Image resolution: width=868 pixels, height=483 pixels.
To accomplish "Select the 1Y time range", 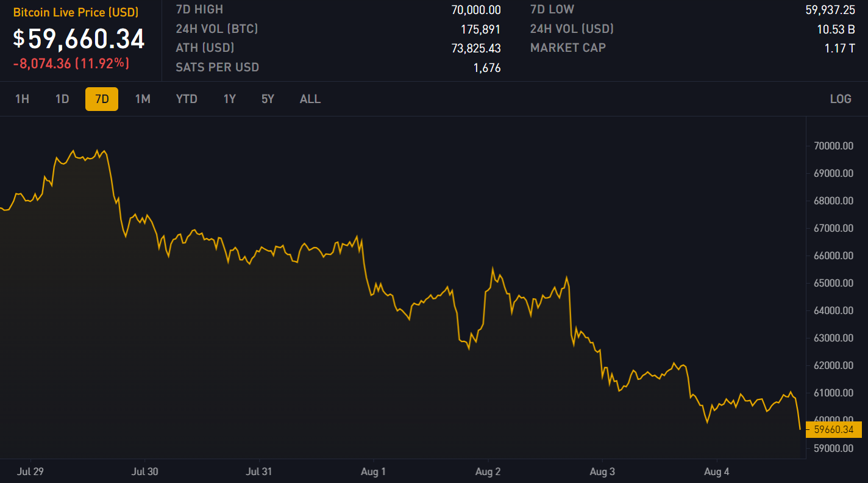I will (229, 99).
